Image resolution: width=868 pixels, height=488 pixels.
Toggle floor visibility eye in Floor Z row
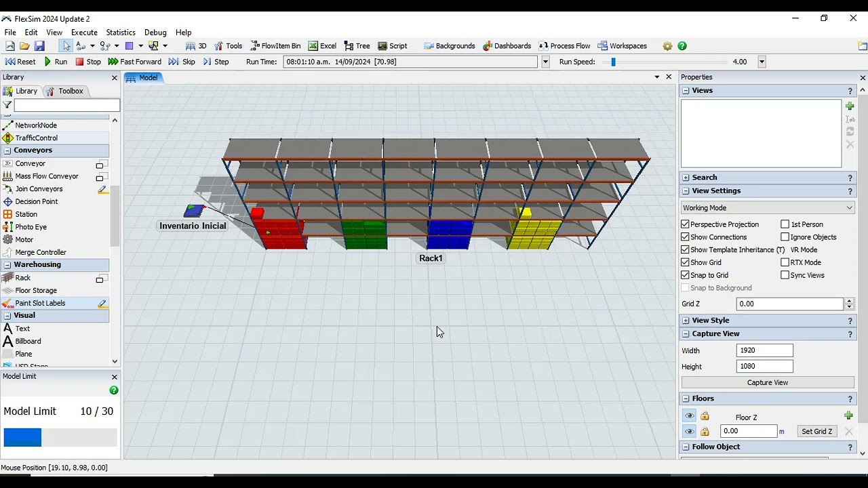(689, 416)
